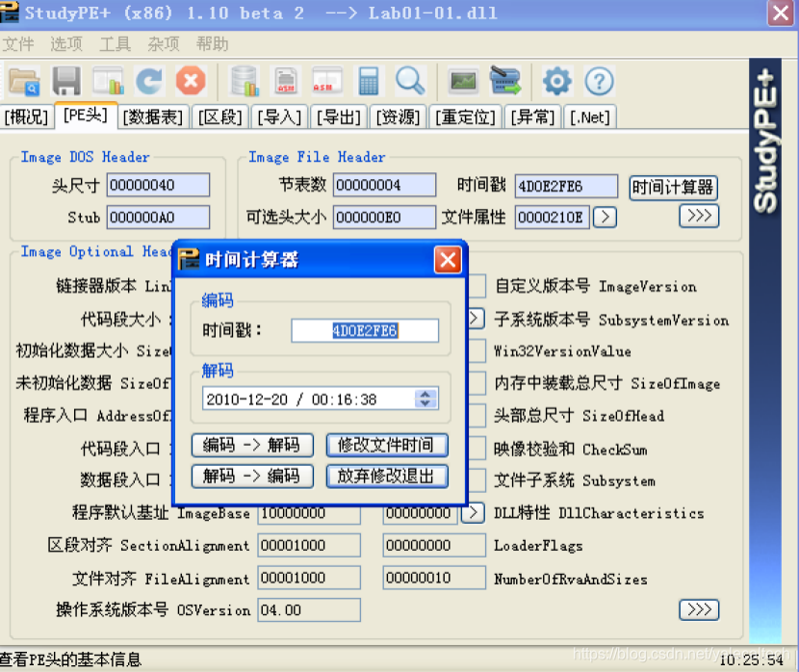Image resolution: width=799 pixels, height=672 pixels.
Task: Click the LoaderFlags field 00000000
Action: (434, 545)
